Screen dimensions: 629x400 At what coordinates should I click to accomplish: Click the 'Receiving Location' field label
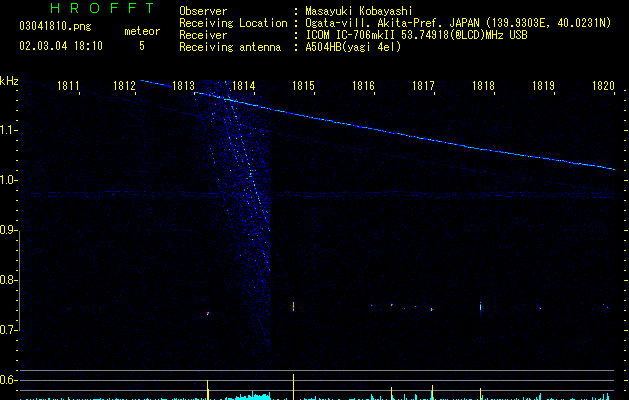[x=233, y=23]
